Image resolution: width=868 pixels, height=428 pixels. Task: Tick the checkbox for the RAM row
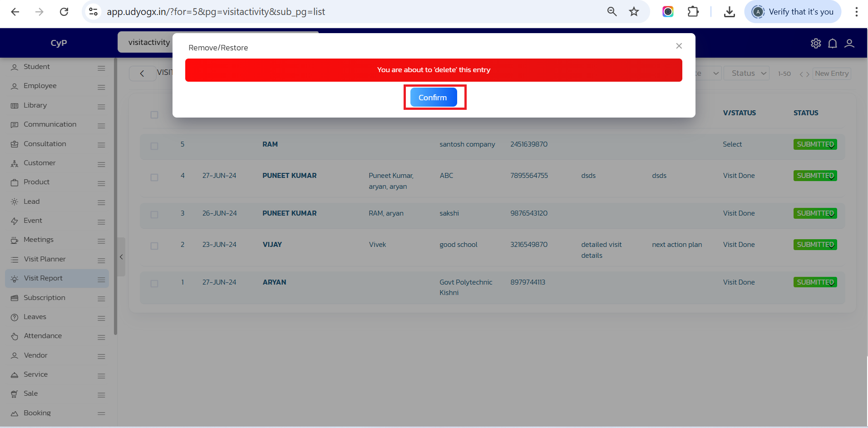tap(154, 146)
